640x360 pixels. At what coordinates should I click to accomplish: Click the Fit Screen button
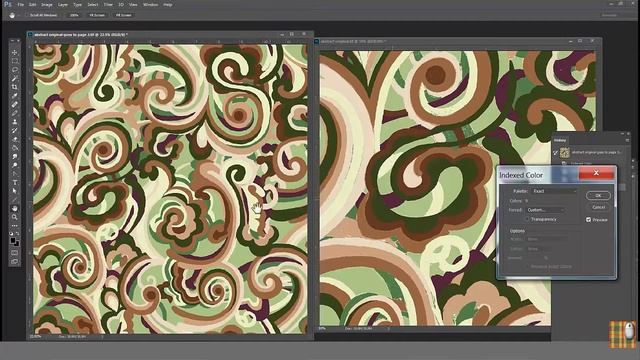tap(97, 15)
